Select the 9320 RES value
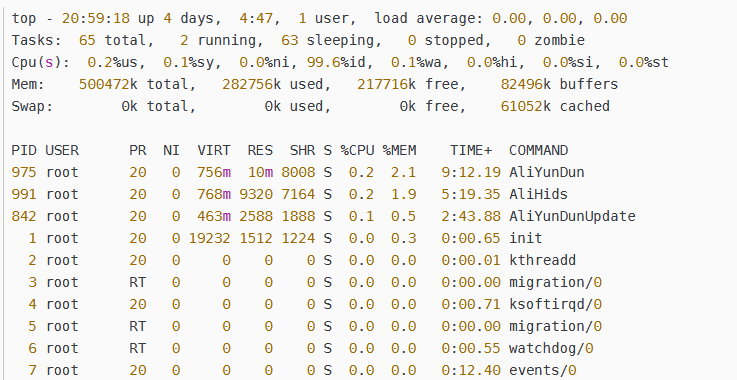 pyautogui.click(x=256, y=194)
